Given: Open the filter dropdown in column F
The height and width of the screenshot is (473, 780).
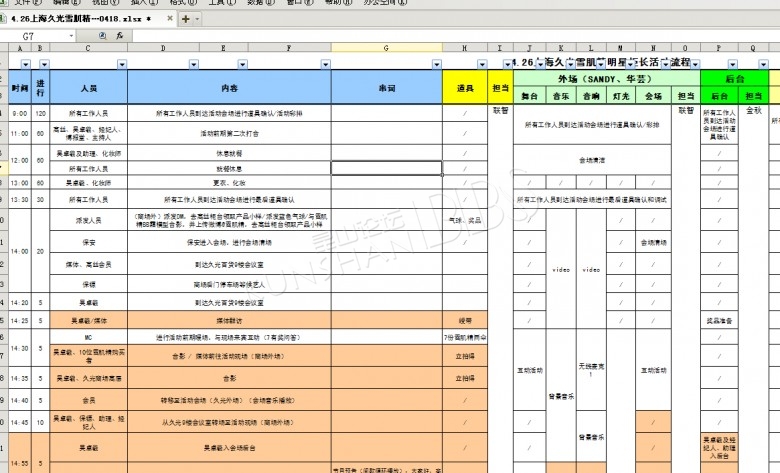Looking at the screenshot, I should click(325, 64).
